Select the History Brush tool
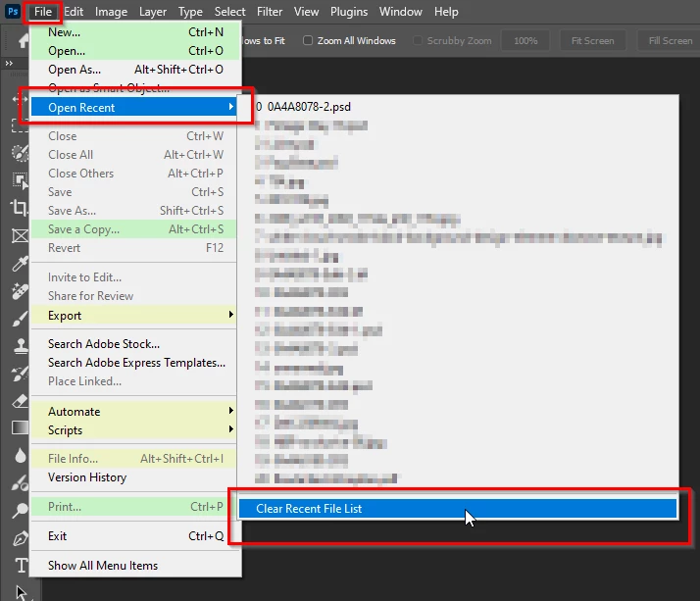Viewport: 700px width, 601px height. 20,374
